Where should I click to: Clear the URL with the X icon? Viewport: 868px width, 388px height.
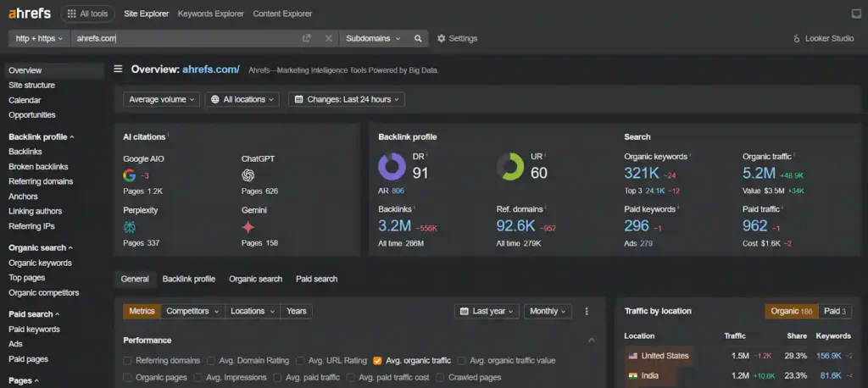(x=329, y=38)
